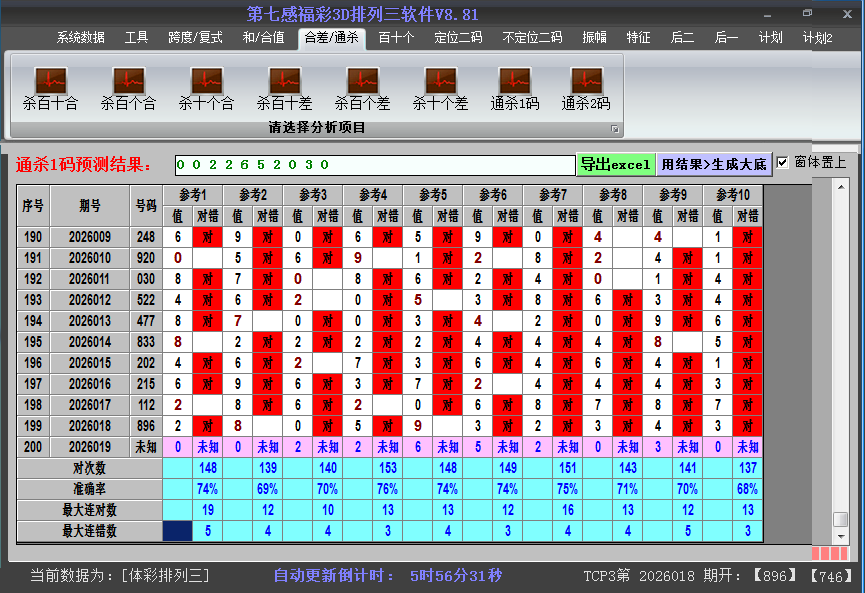Open the 跨度/复式 tab

[x=195, y=38]
